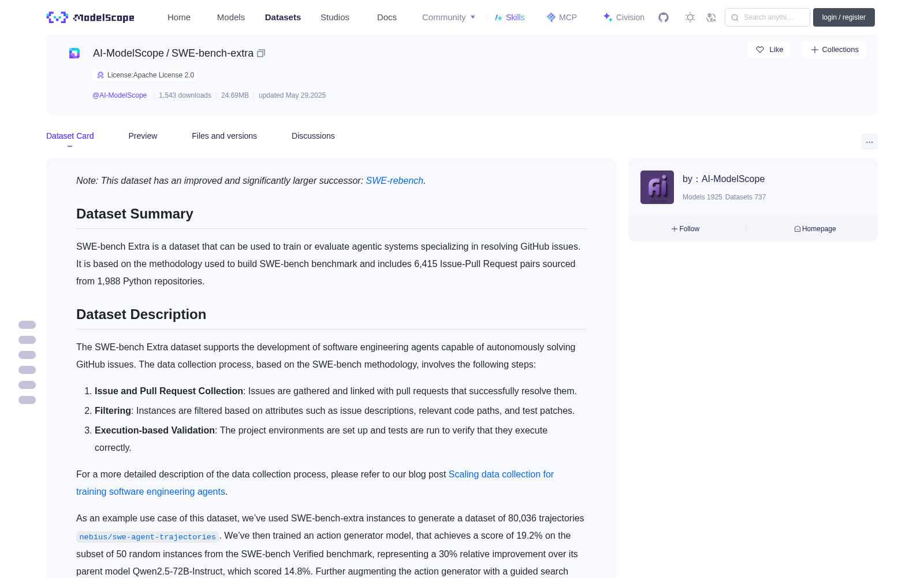This screenshot has width=924, height=578.
Task: Copy the dataset name with the copy icon
Action: (x=261, y=53)
